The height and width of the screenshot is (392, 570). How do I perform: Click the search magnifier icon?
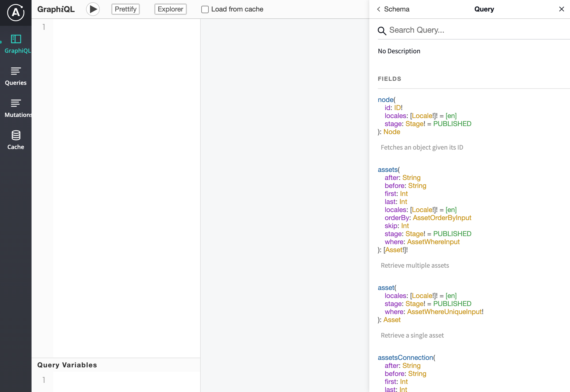[382, 30]
